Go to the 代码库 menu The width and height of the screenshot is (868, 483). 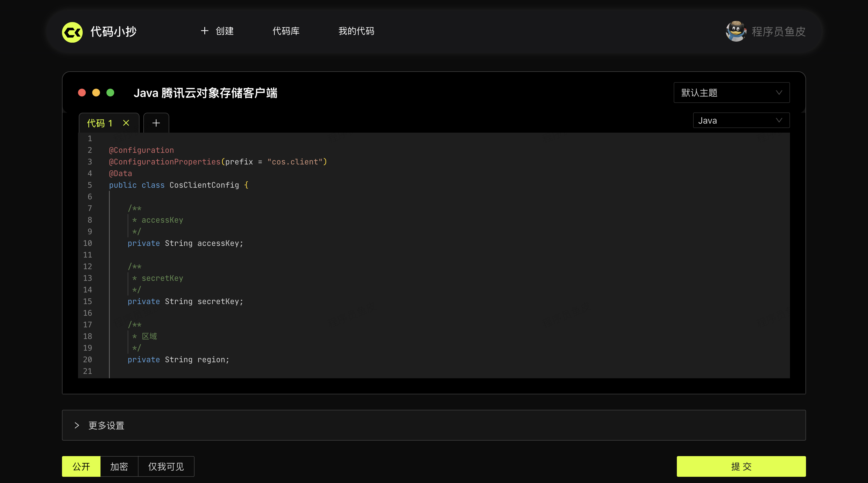(x=286, y=31)
